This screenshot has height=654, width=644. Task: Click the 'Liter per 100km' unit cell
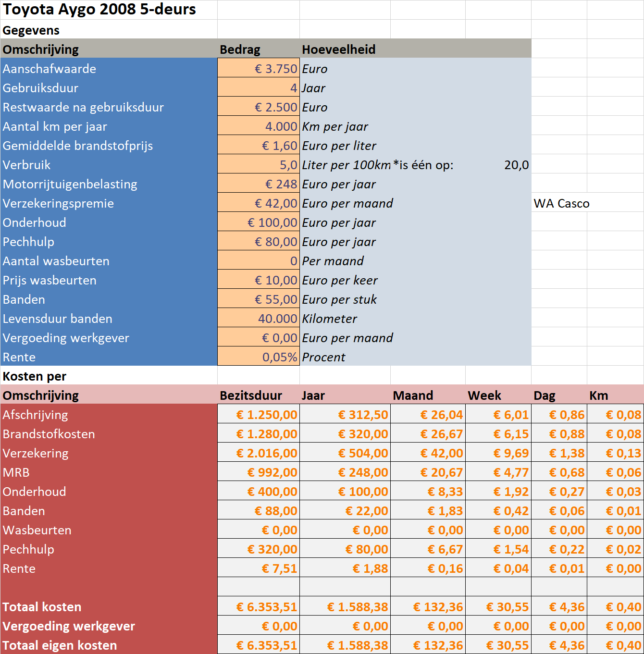coord(345,164)
